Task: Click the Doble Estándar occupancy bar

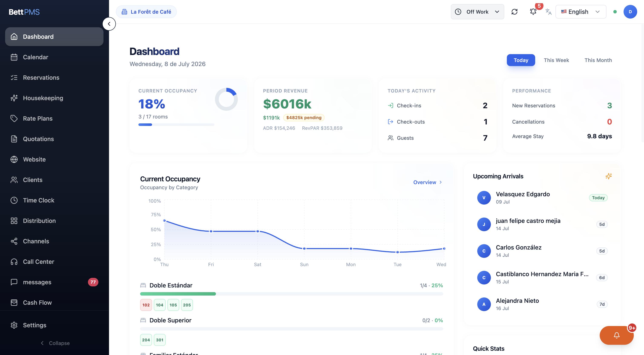Action: pos(292,294)
